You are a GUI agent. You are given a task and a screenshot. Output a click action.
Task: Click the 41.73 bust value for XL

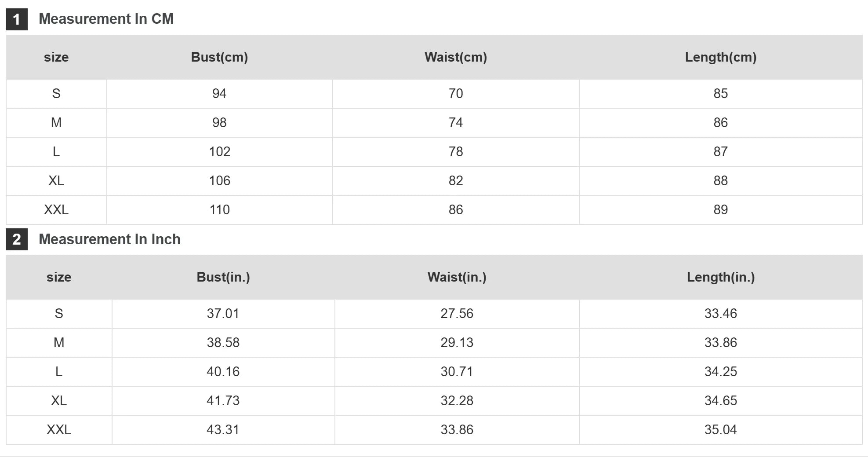[223, 401]
